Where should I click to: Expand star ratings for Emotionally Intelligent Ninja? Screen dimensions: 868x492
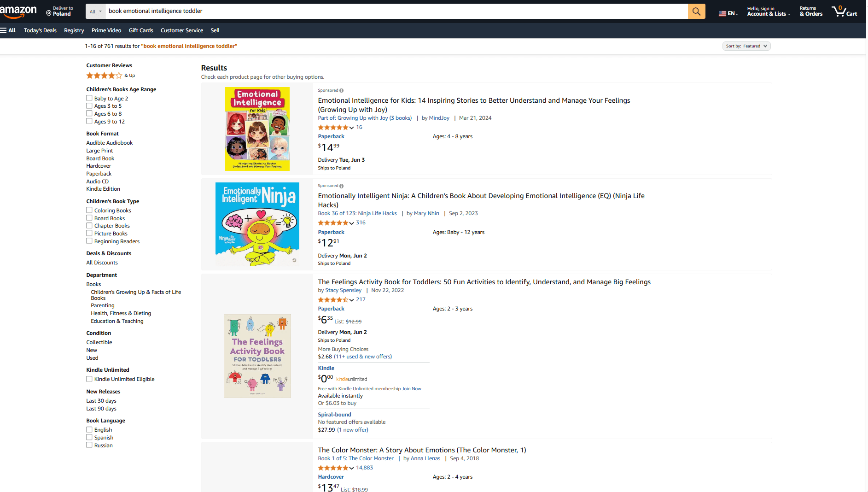352,223
